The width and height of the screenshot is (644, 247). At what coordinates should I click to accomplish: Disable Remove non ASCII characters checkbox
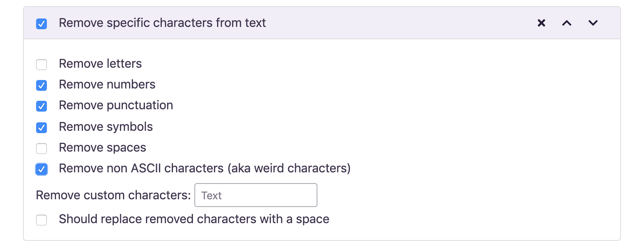41,169
